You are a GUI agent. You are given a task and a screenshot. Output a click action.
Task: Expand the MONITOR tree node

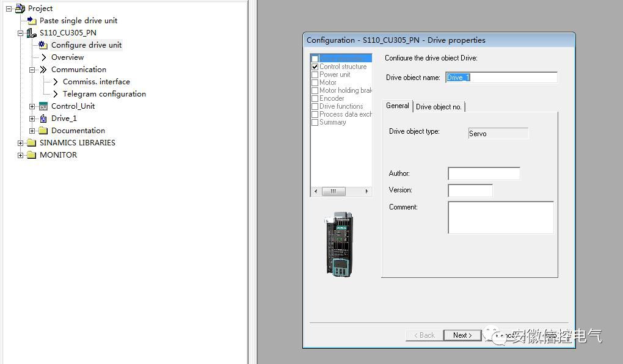tap(20, 155)
